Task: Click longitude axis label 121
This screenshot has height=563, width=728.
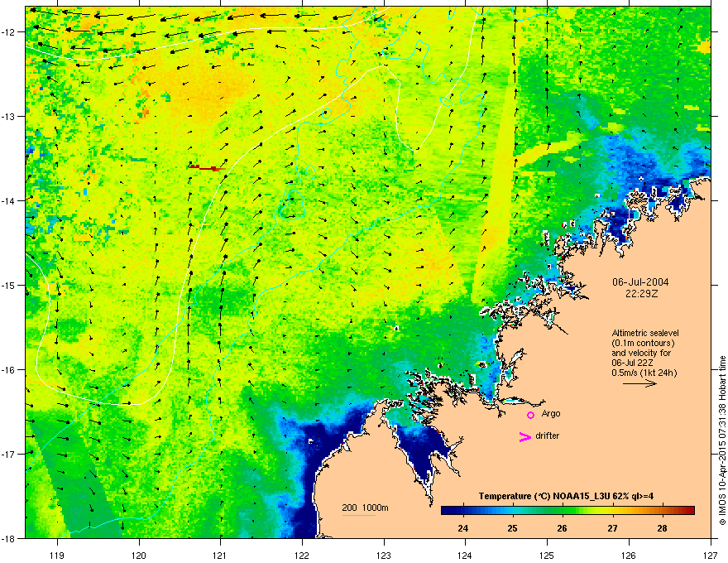Action: (x=220, y=555)
